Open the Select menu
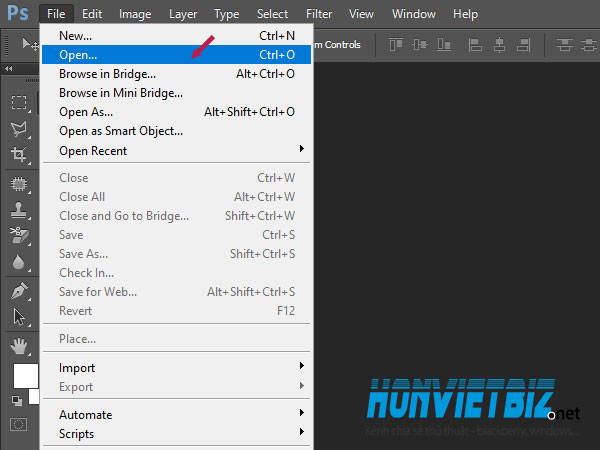 click(x=272, y=14)
